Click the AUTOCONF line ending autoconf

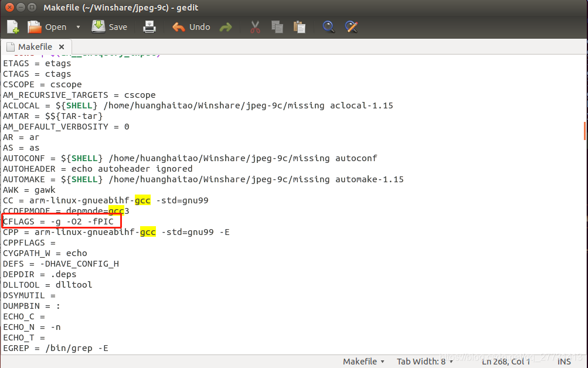[190, 158]
